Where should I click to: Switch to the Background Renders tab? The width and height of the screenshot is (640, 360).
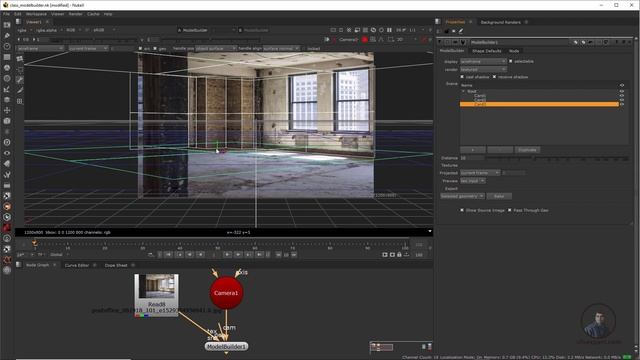pyautogui.click(x=500, y=22)
